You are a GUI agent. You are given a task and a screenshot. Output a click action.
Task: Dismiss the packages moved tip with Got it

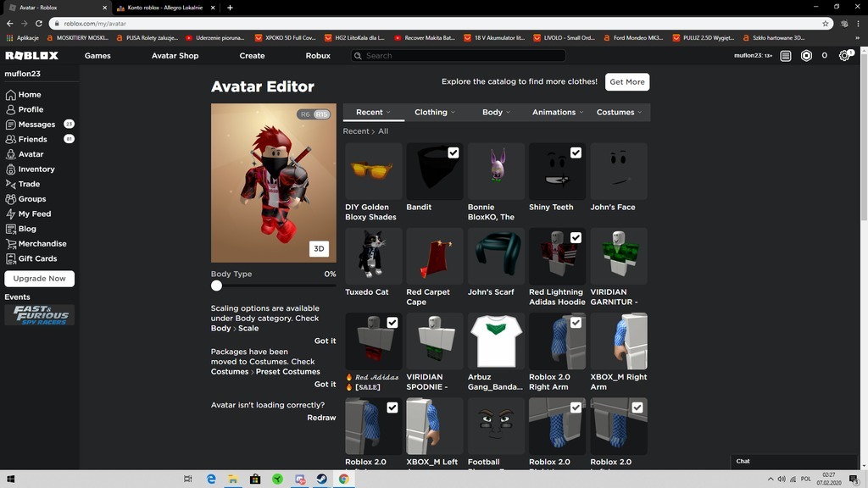(325, 384)
